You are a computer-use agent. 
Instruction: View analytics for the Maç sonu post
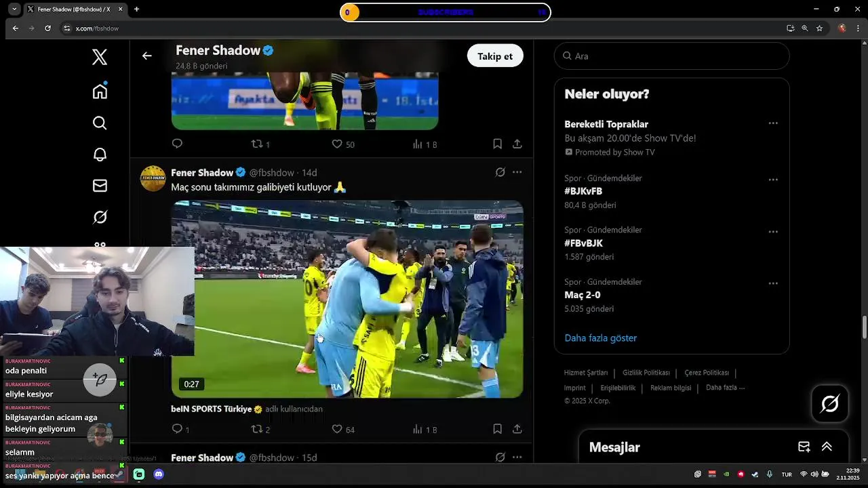coord(425,429)
